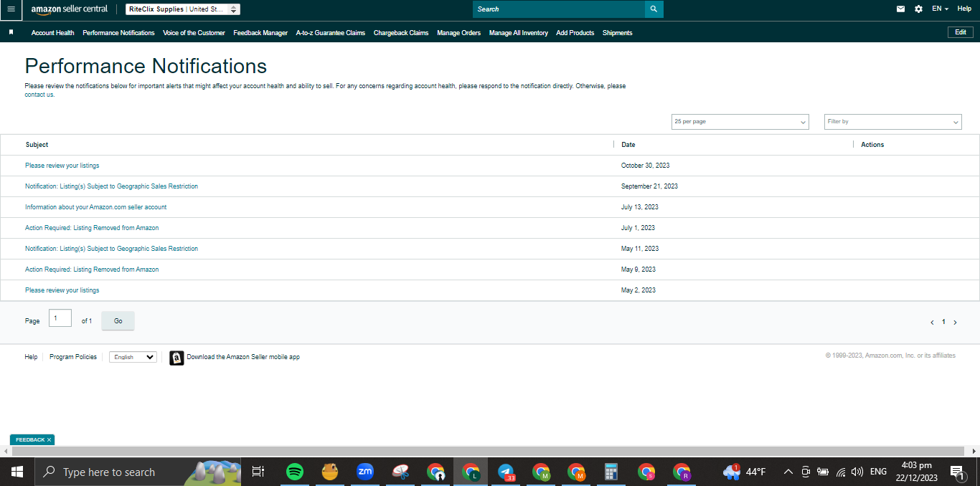The height and width of the screenshot is (486, 980).
Task: Open Add Products nav item
Action: coord(575,33)
